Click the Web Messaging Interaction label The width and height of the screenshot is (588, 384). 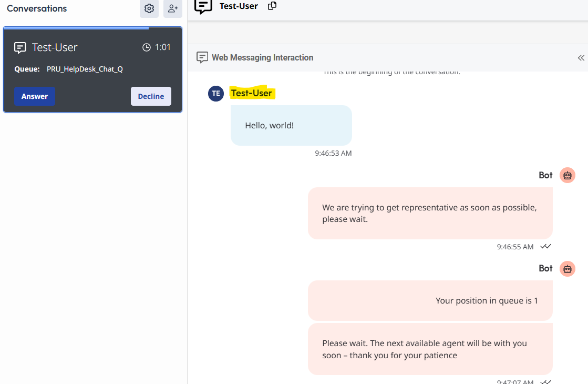click(x=263, y=57)
